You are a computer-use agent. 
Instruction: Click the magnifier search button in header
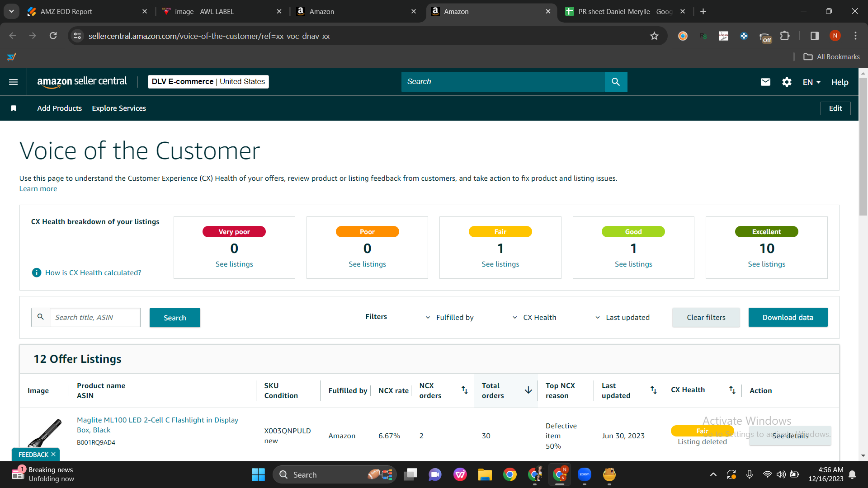click(x=616, y=82)
